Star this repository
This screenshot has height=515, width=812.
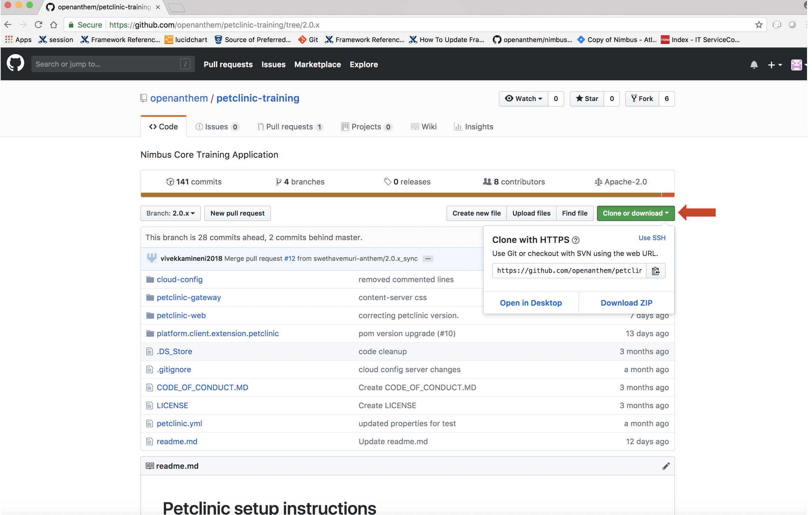pos(587,99)
